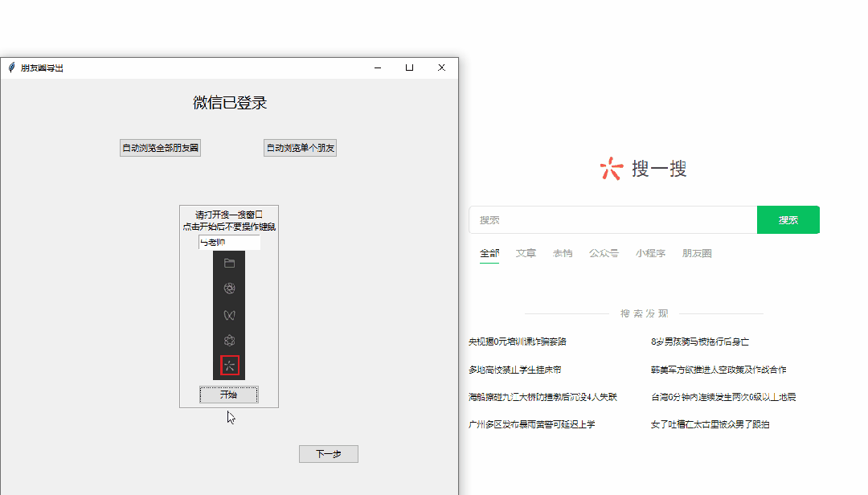
Task: Click the butterfly icon in the guide image
Action: pyautogui.click(x=229, y=315)
